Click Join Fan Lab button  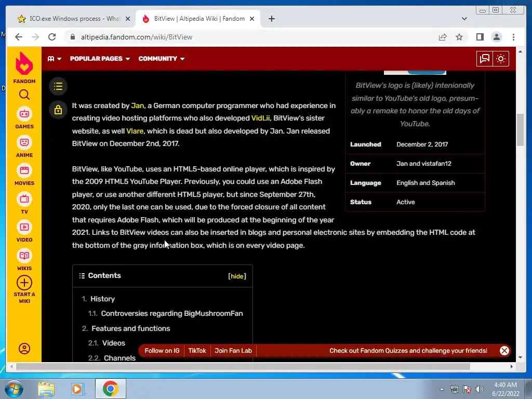click(x=233, y=351)
